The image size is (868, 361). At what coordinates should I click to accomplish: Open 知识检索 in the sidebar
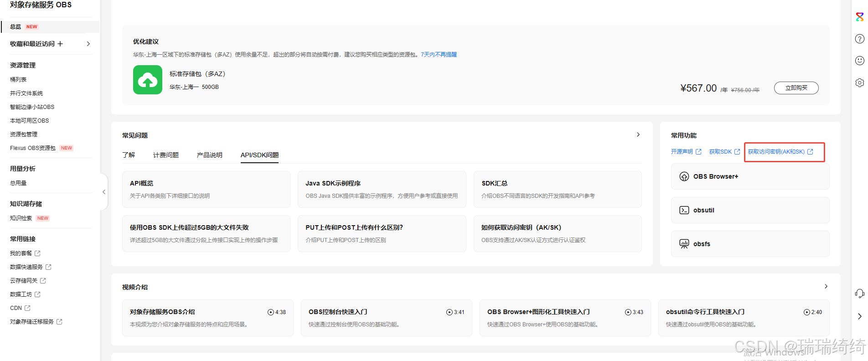coord(21,218)
